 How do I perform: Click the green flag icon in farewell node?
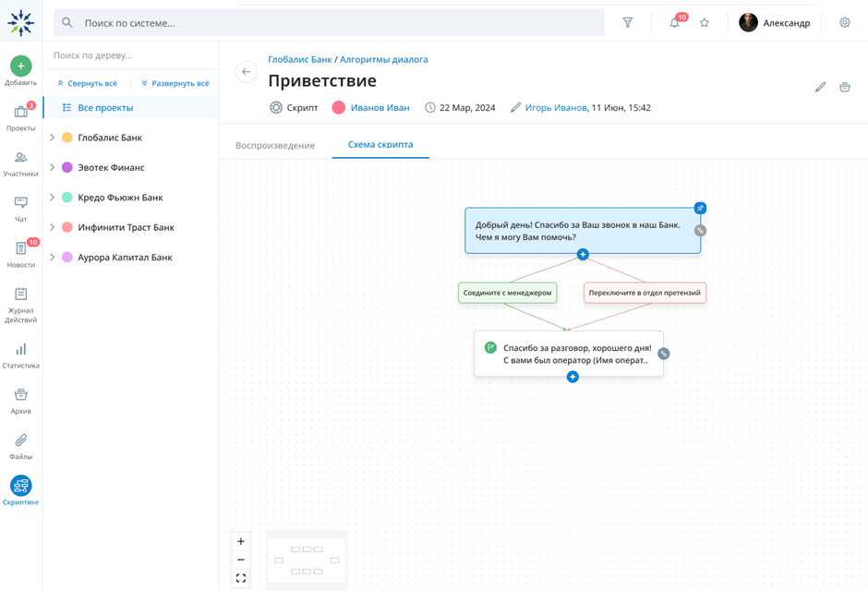point(490,347)
